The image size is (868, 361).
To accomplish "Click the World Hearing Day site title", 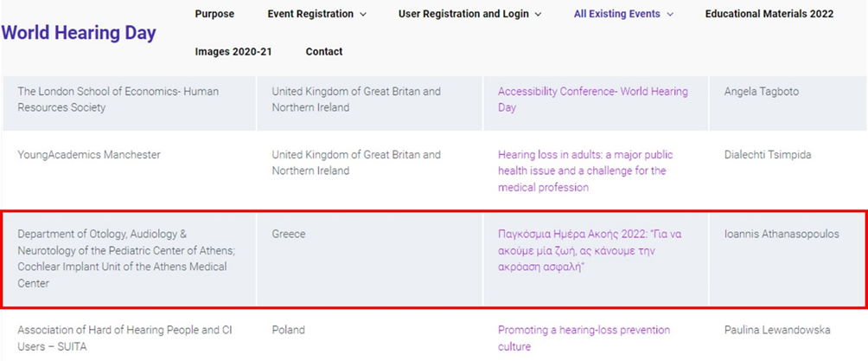I will pos(79,34).
